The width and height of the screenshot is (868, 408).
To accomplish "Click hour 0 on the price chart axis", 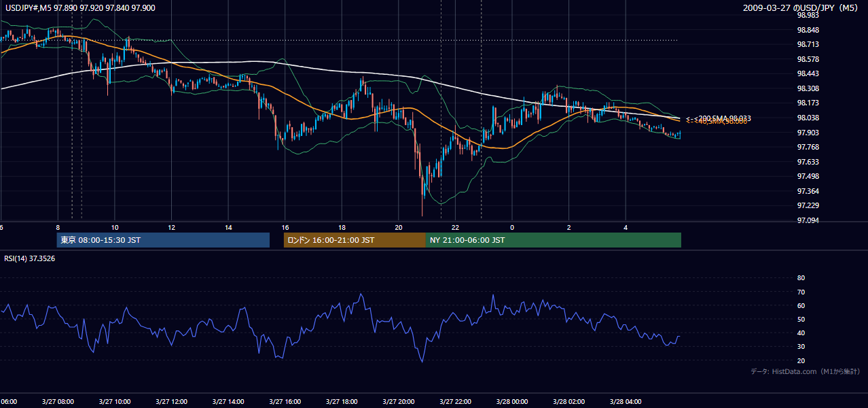I will click(512, 227).
